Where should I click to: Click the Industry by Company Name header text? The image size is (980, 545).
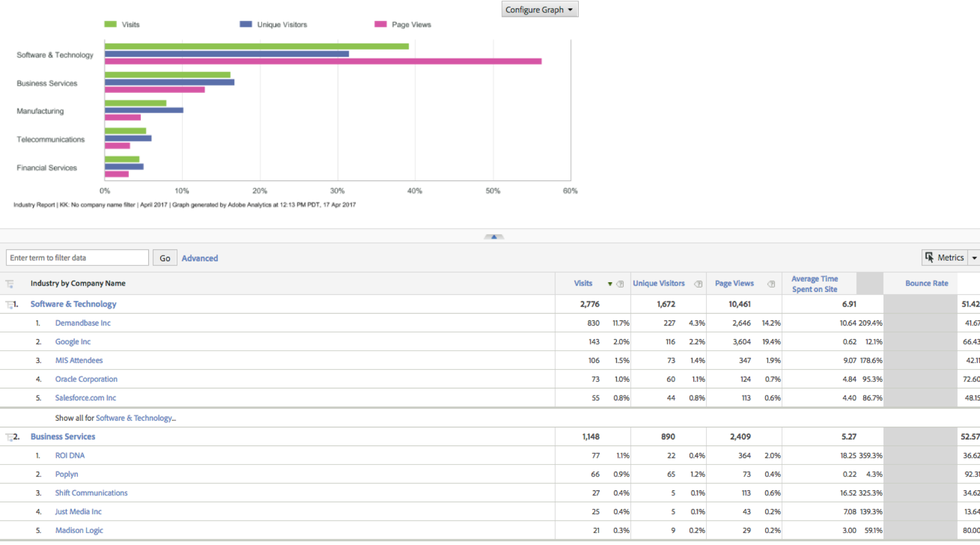[x=78, y=283]
